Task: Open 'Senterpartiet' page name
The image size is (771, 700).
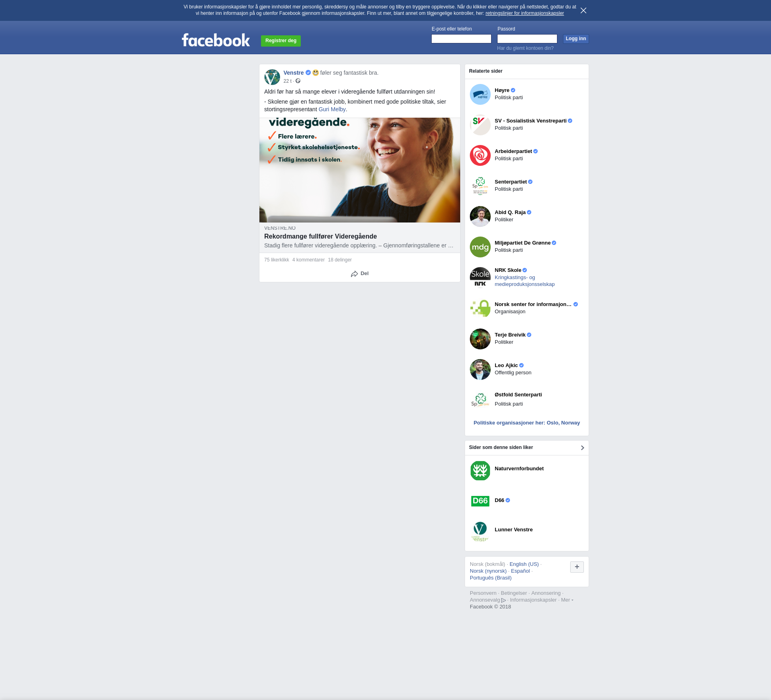Action: (x=511, y=182)
